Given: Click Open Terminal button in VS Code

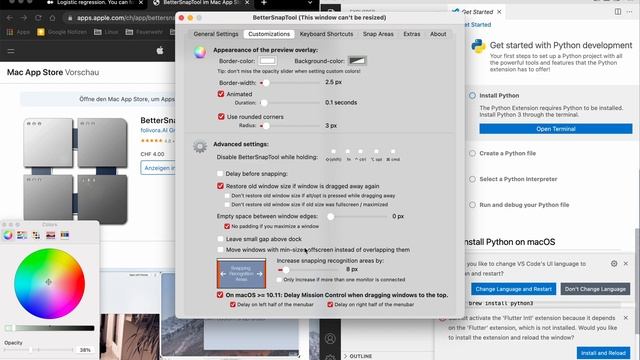Looking at the screenshot, I should tap(556, 129).
